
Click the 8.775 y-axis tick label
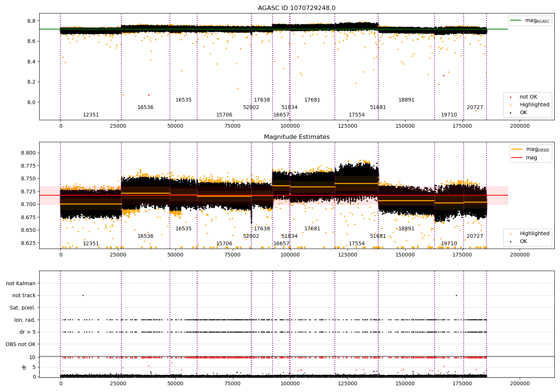(x=28, y=166)
